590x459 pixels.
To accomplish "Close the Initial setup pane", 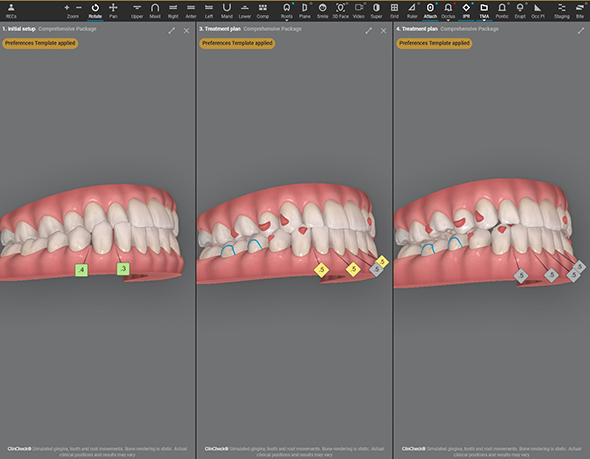I will click(x=187, y=31).
